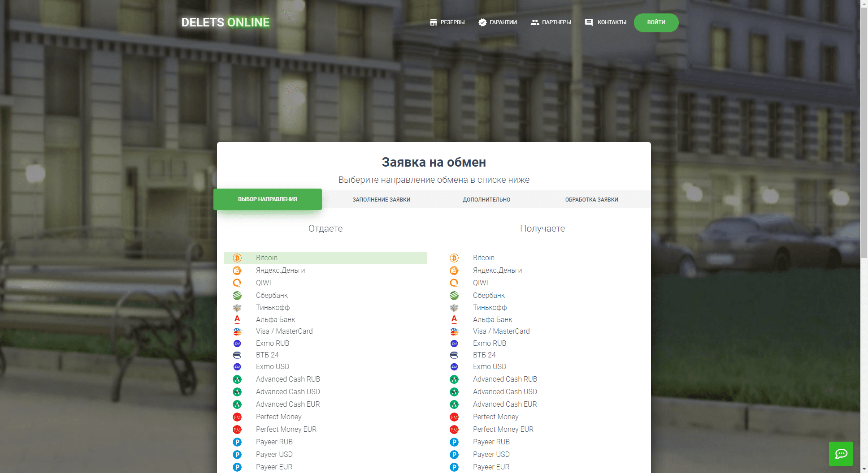The height and width of the screenshot is (473, 868).
Task: Select the Сбербанк icon under Отдаете
Action: (x=237, y=295)
